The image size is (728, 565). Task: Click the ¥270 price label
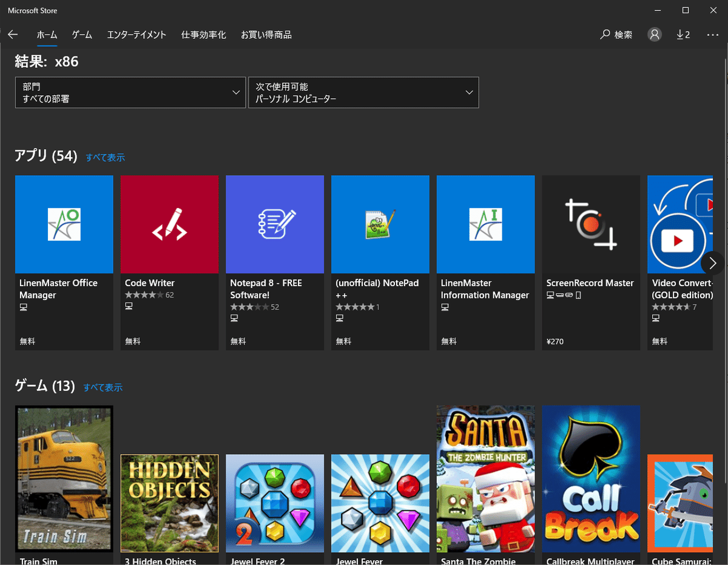coord(555,341)
